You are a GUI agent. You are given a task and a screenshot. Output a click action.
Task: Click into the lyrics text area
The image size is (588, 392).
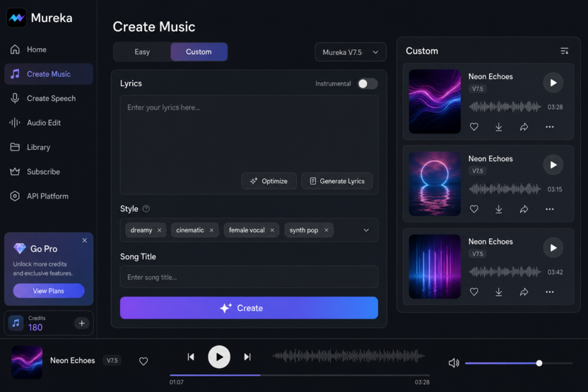tap(249, 144)
